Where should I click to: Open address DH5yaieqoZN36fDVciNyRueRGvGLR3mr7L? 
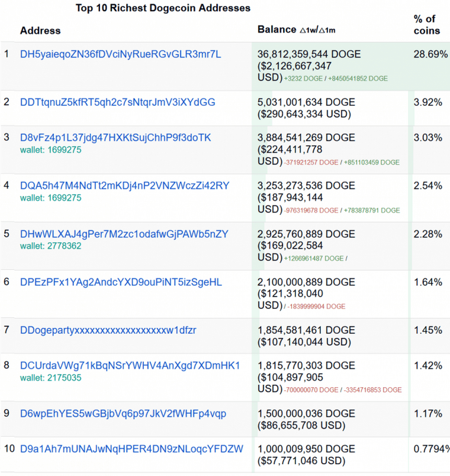pyautogui.click(x=121, y=54)
